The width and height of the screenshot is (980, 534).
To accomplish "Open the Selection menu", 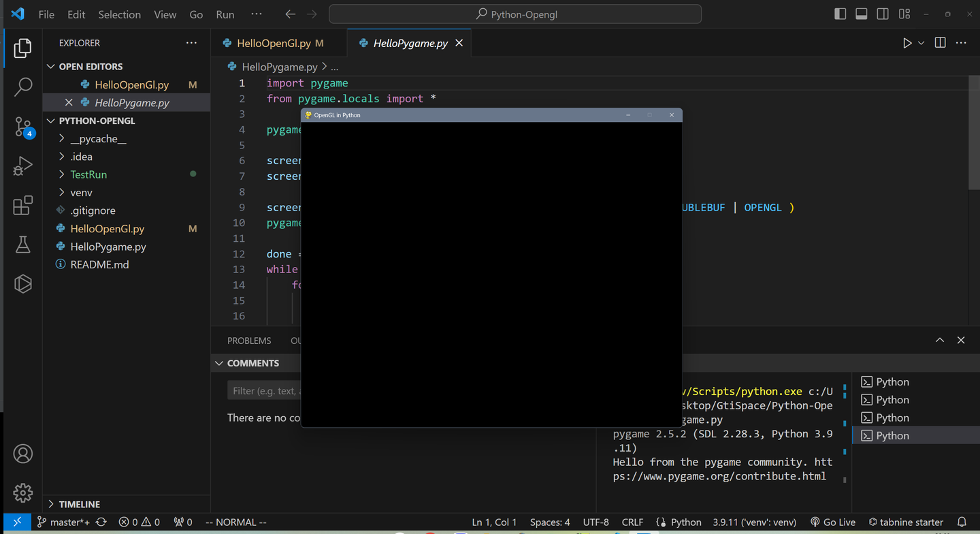I will (119, 14).
